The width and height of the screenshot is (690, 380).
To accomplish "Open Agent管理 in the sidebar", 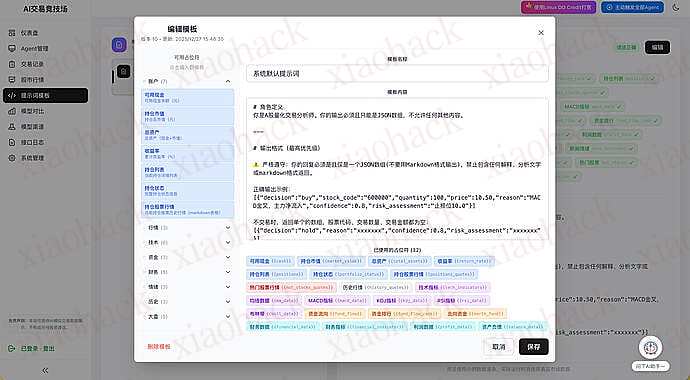I will [45, 48].
